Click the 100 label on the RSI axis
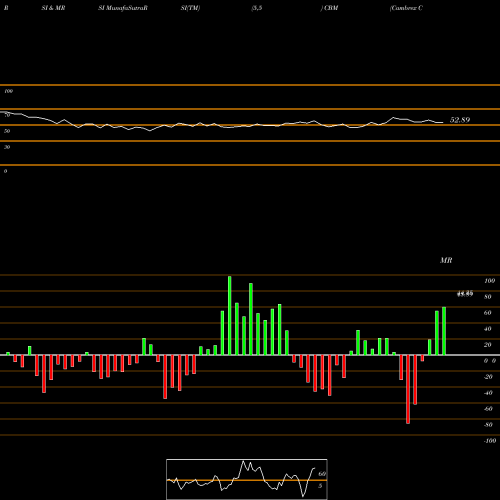Screen dimensions: 500x500 [x=8, y=91]
